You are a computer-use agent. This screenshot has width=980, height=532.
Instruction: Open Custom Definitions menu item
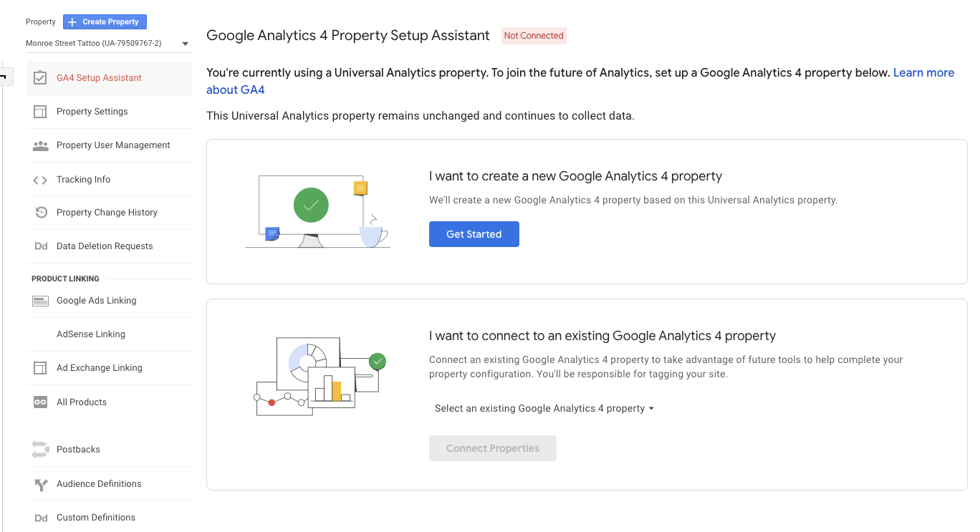pos(96,518)
